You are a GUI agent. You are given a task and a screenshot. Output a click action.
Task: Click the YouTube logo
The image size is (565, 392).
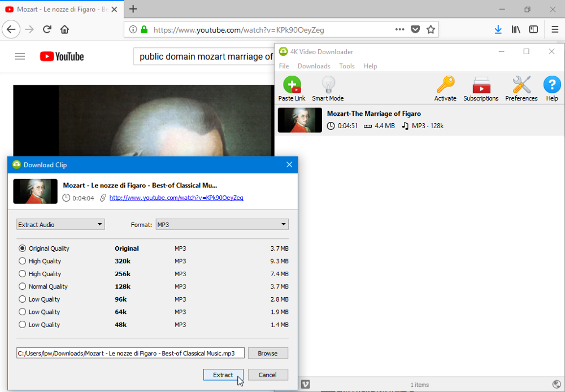[x=62, y=56]
